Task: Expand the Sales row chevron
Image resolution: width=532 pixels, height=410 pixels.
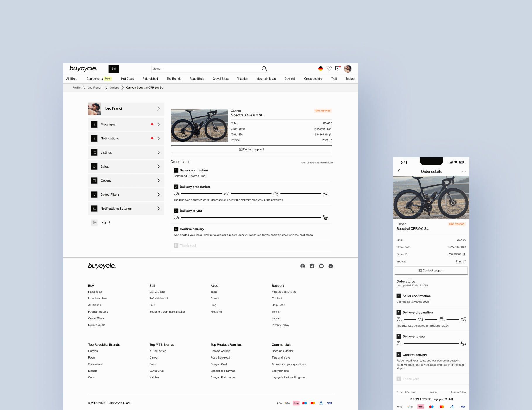Action: point(159,166)
